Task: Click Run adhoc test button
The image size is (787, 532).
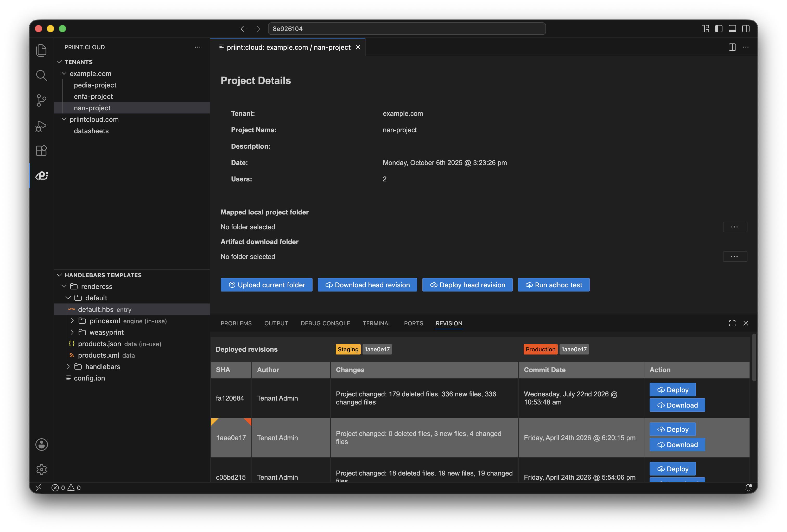Action: pyautogui.click(x=553, y=285)
